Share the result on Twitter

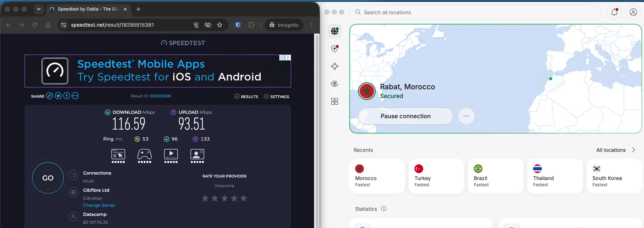click(58, 96)
